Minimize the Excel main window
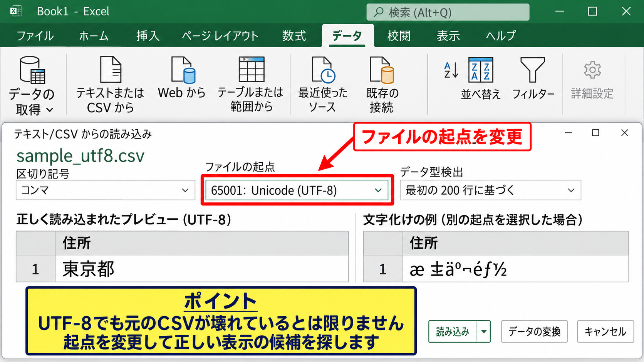This screenshot has height=362, width=644. click(x=560, y=11)
